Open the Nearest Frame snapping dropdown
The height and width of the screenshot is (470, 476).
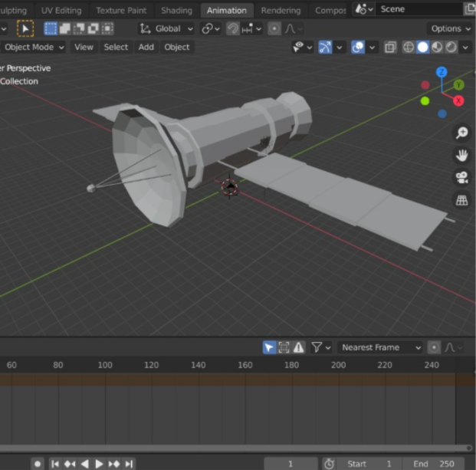[x=380, y=347]
